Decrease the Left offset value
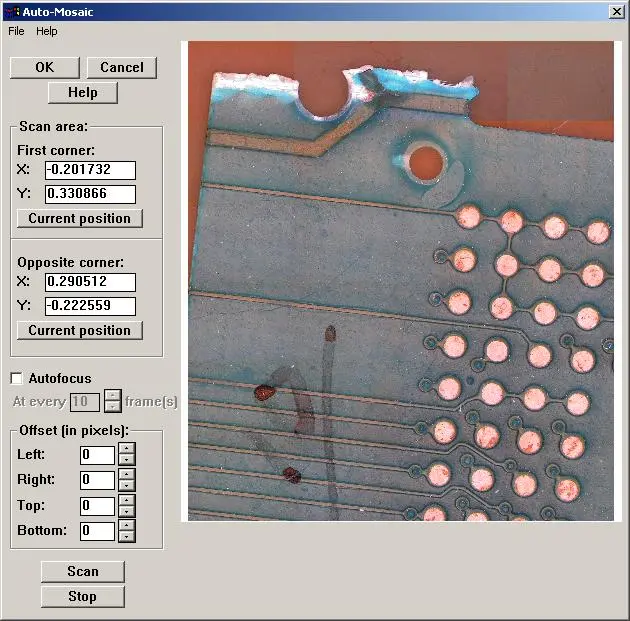 pyautogui.click(x=127, y=460)
